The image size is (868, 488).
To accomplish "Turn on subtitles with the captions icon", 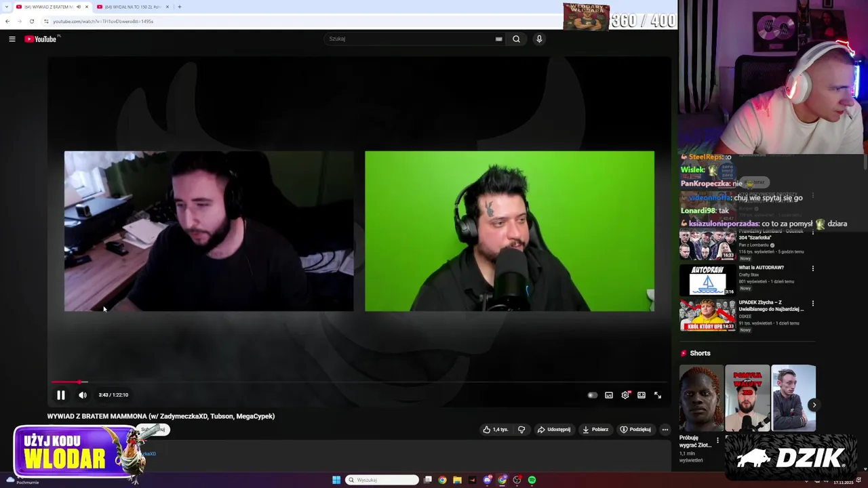I will pos(609,395).
